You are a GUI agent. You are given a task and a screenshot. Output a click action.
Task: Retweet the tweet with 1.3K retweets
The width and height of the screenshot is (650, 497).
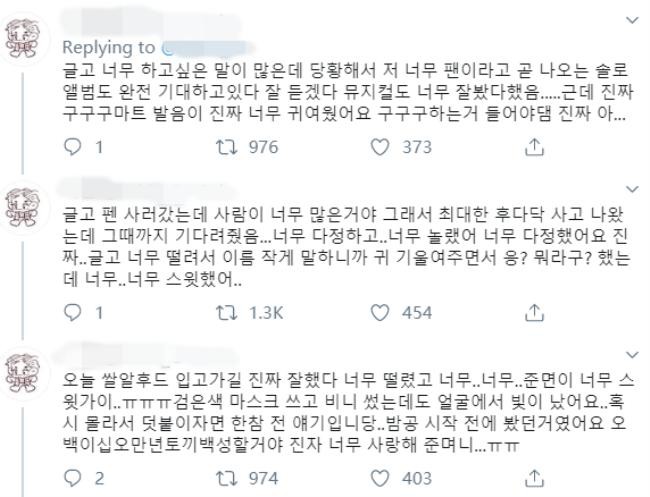tap(225, 313)
